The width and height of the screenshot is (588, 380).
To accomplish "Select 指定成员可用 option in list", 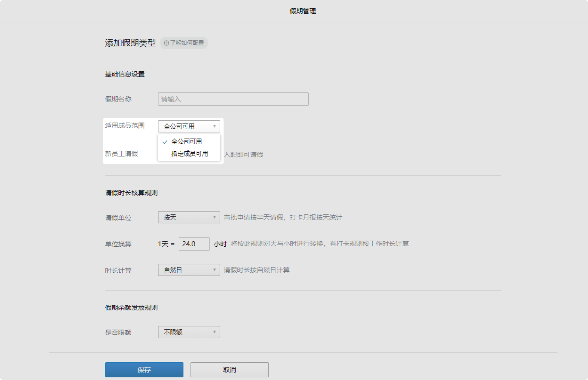I will [x=189, y=154].
